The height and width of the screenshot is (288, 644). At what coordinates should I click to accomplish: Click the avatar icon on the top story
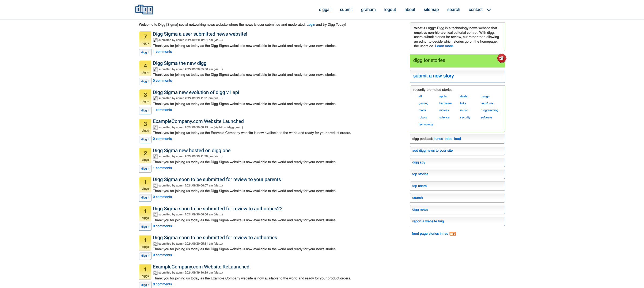click(x=156, y=40)
